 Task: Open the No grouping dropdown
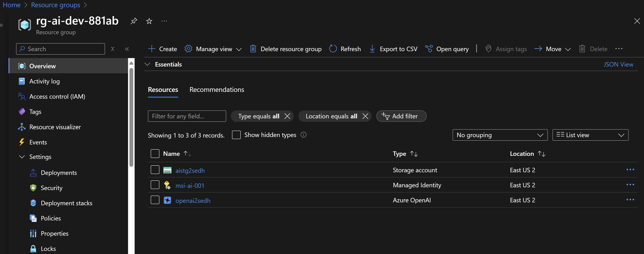click(500, 135)
